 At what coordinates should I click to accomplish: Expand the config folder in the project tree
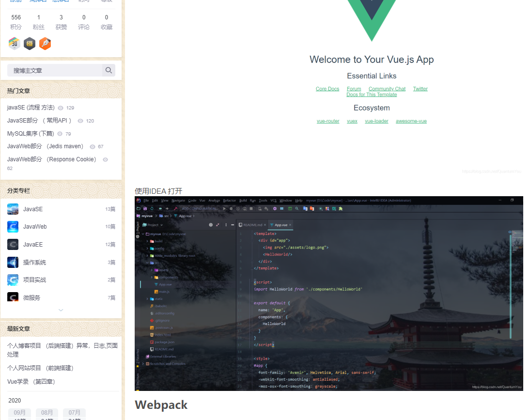click(147, 249)
